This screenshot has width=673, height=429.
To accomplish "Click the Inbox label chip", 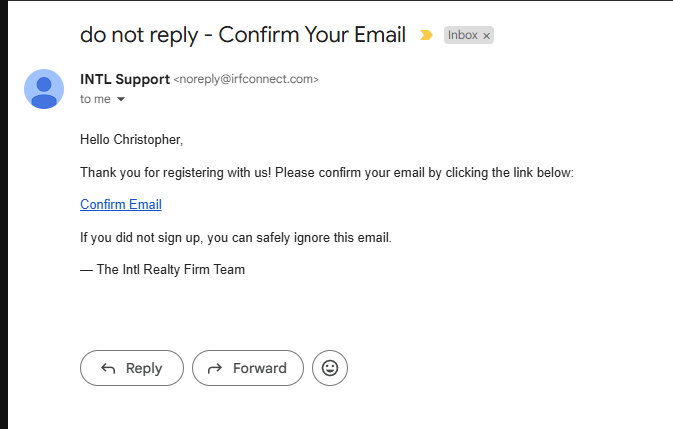I will (463, 35).
